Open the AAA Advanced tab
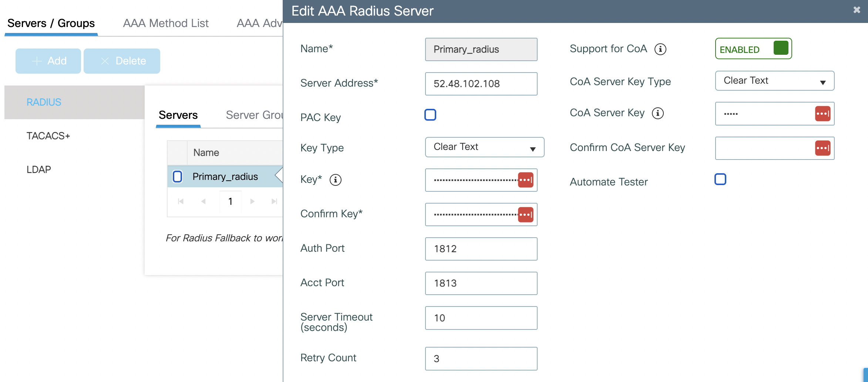 click(260, 23)
